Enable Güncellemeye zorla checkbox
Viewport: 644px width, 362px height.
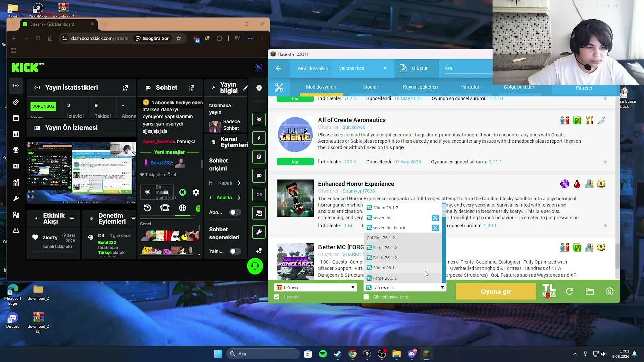tap(366, 297)
